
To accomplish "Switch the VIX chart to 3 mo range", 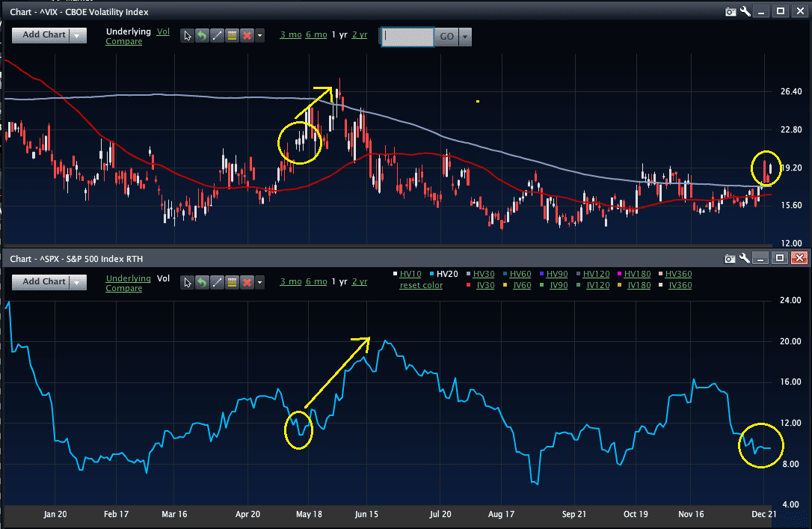I will [289, 35].
